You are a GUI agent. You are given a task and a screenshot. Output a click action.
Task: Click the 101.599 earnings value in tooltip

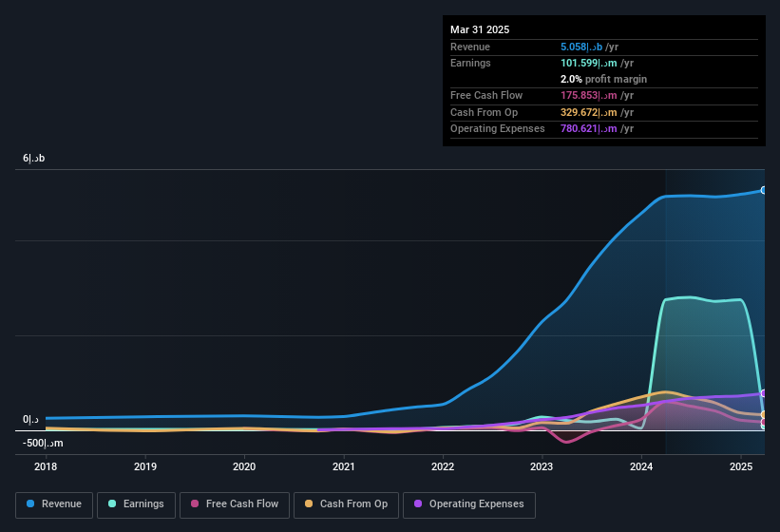point(588,63)
